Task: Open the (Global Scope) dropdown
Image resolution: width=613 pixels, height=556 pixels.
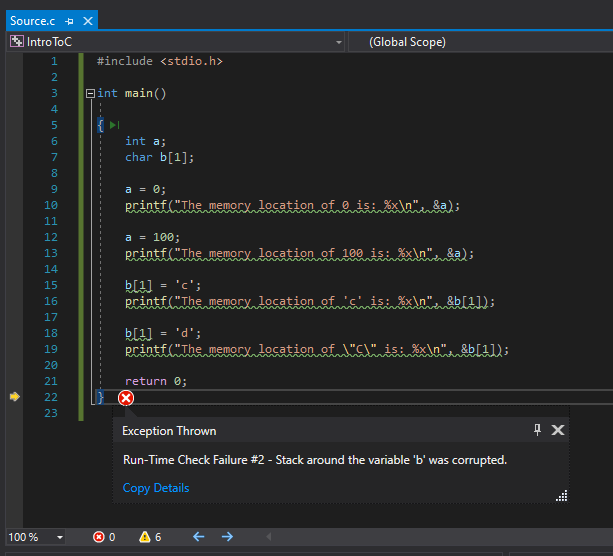Action: (481, 42)
